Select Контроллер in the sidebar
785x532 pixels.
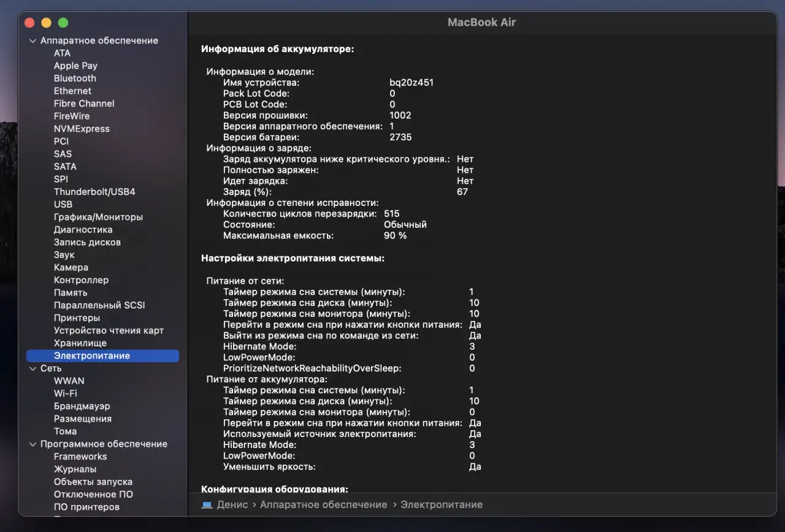coord(81,280)
